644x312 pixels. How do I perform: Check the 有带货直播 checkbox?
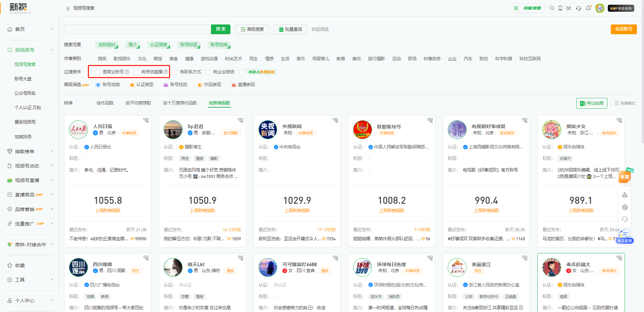coord(137,72)
